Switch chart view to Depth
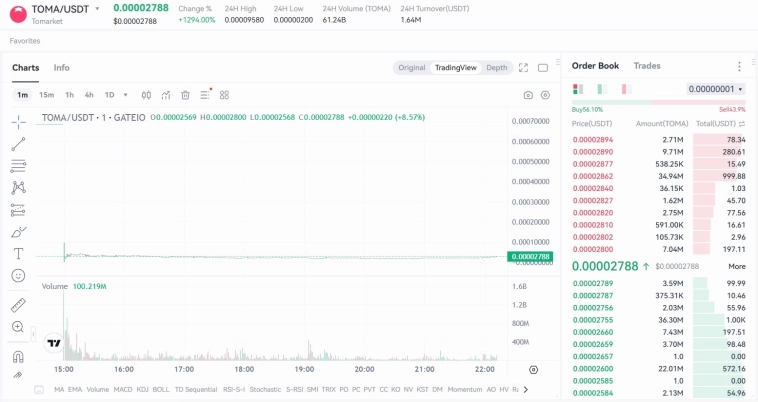 click(496, 68)
